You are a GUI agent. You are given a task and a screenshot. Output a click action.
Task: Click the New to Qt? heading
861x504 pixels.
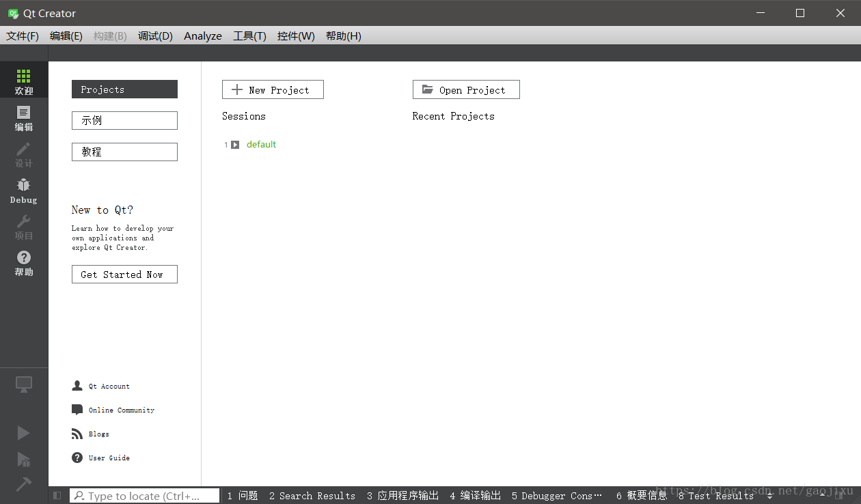click(x=102, y=210)
